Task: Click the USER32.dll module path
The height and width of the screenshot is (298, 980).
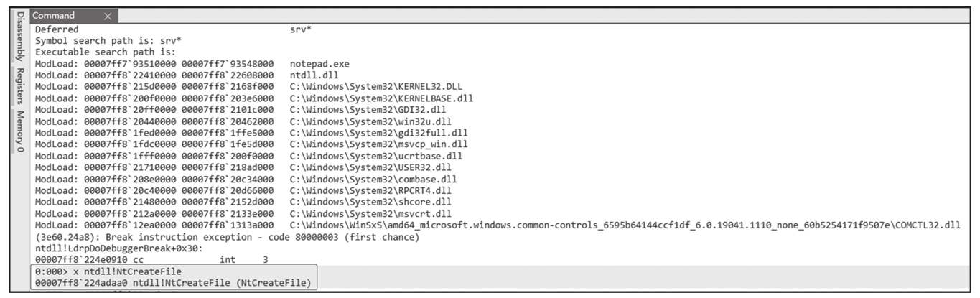Action: point(372,167)
